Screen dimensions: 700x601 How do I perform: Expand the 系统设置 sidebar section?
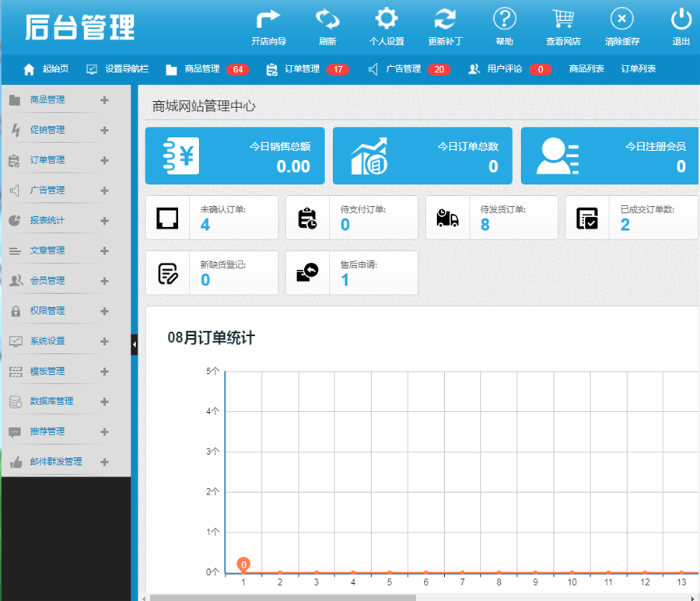[104, 341]
